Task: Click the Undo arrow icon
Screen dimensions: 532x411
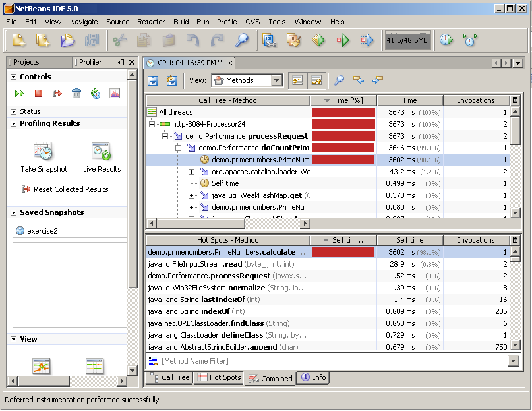Action: 192,40
